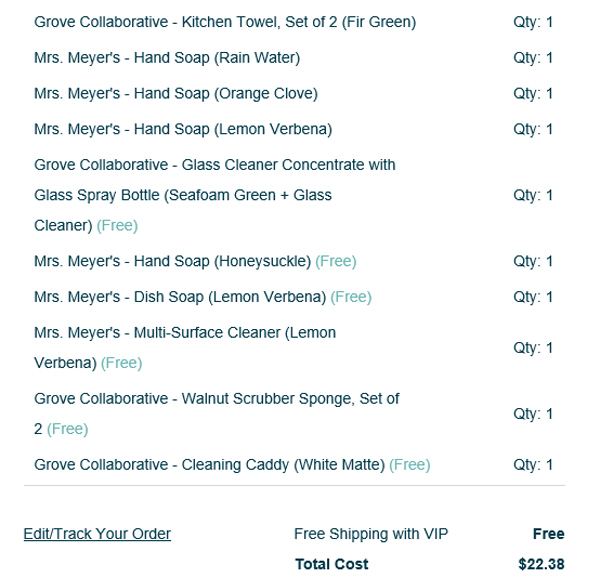Select Hand Soap Rain Water item text
This screenshot has width=600, height=578.
tap(167, 58)
